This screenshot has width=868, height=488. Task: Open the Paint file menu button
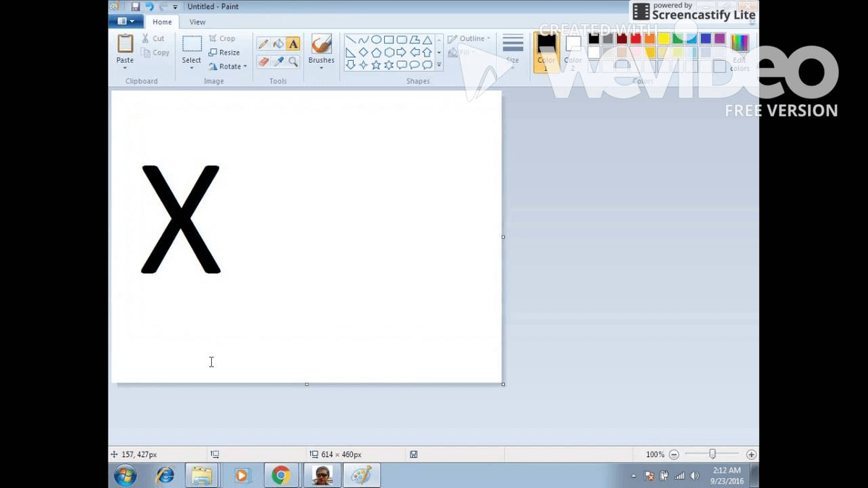click(126, 22)
